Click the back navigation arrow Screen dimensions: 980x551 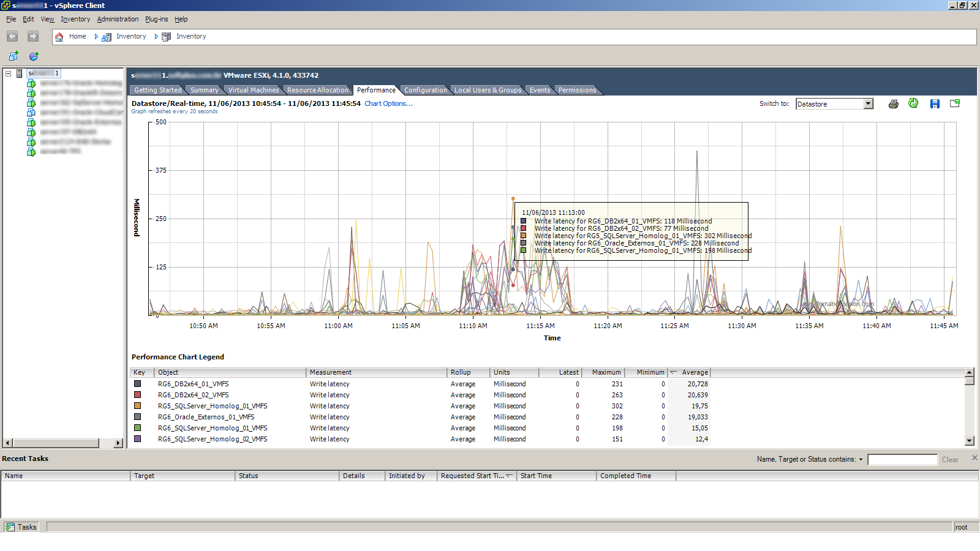pos(12,37)
